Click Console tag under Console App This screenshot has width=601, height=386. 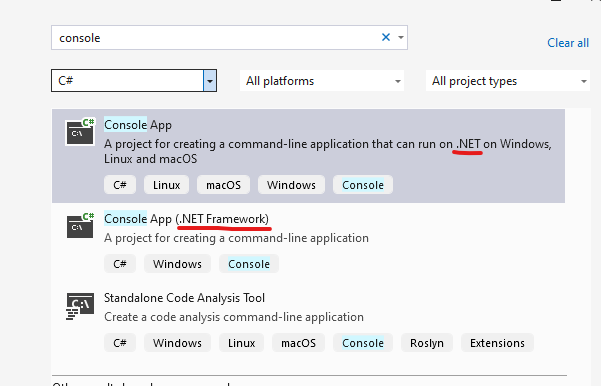click(363, 185)
